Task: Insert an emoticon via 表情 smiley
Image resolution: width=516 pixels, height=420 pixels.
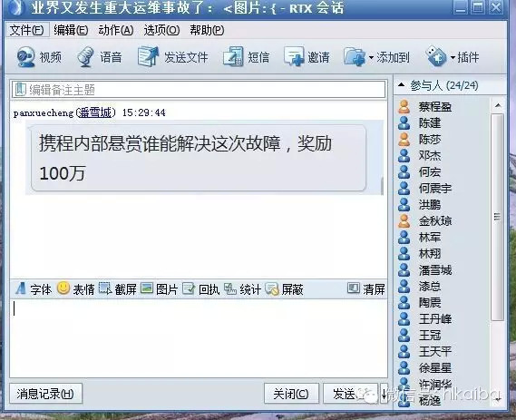Action: click(x=63, y=288)
